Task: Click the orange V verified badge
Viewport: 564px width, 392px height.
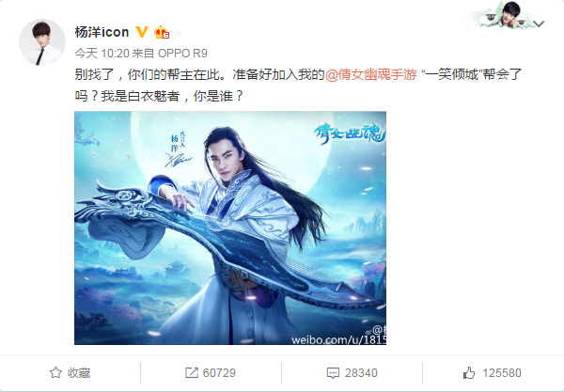Action: pos(142,32)
